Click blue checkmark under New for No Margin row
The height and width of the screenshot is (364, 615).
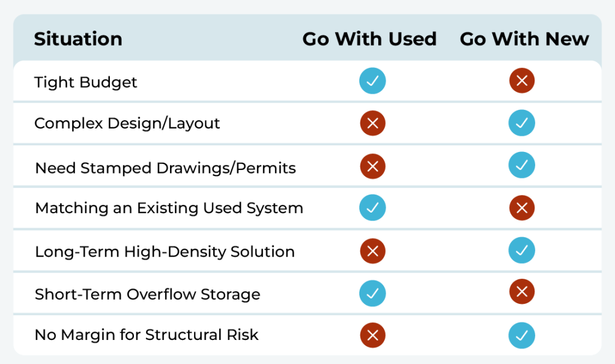pos(522,335)
